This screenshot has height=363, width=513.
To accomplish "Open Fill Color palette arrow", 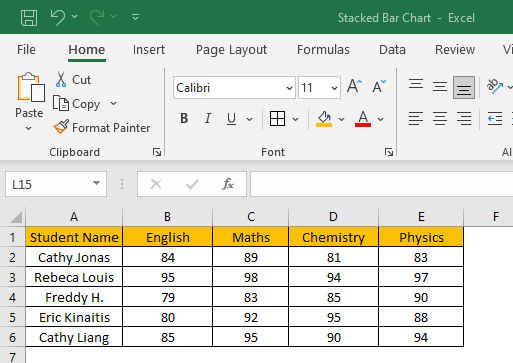I will point(342,119).
